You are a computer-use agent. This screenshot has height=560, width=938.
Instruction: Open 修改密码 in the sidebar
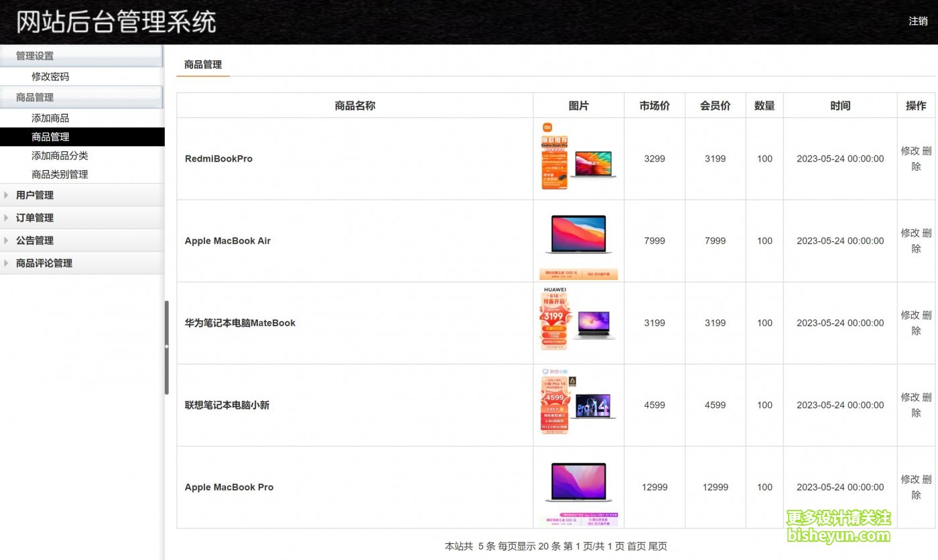point(50,77)
